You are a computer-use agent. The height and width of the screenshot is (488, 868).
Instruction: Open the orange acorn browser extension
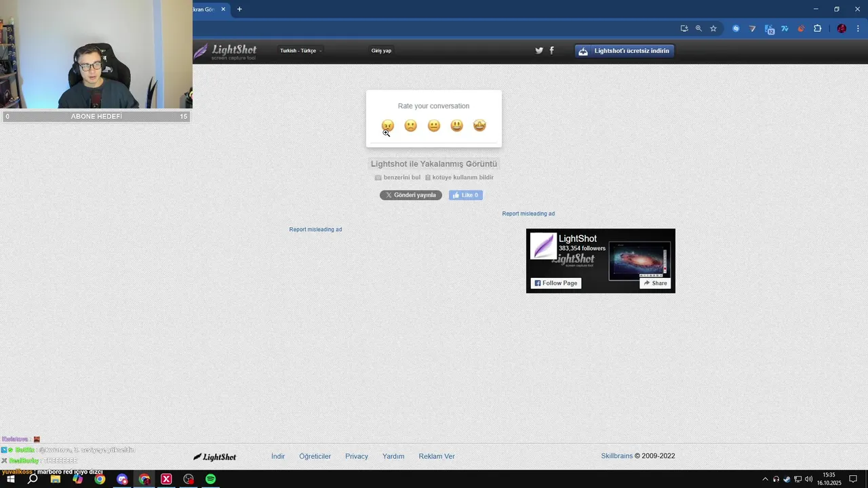(801, 28)
